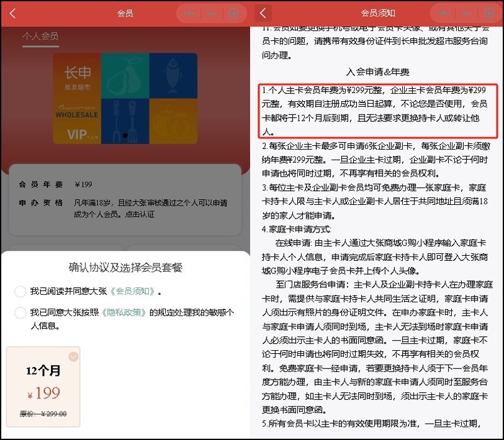Tap the card carousel dot indicator
The height and width of the screenshot is (440, 504).
(x=125, y=135)
